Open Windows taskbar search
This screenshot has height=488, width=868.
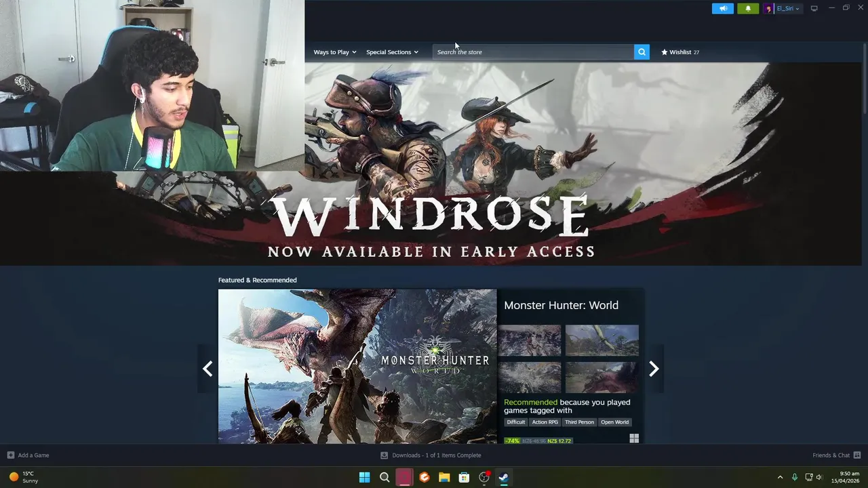coord(384,477)
